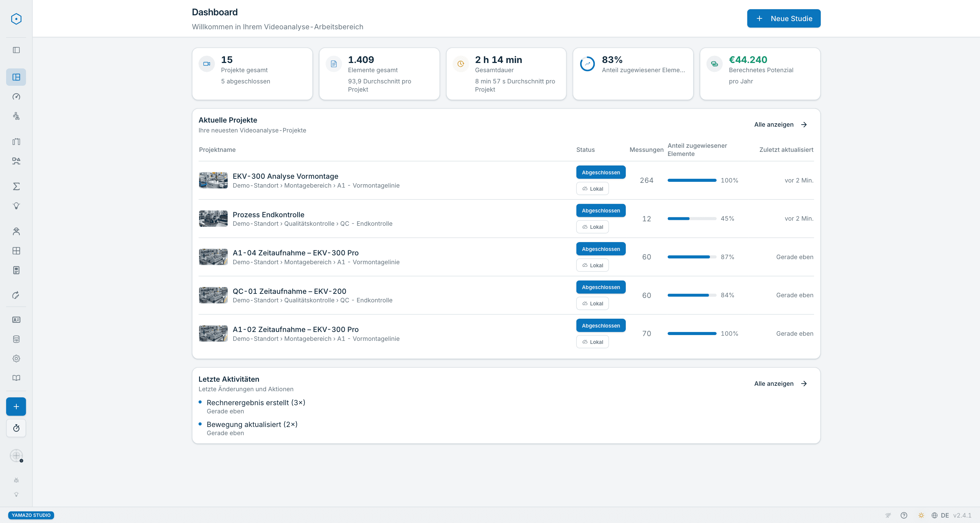Click the Status column header
The image size is (980, 523).
coord(585,149)
